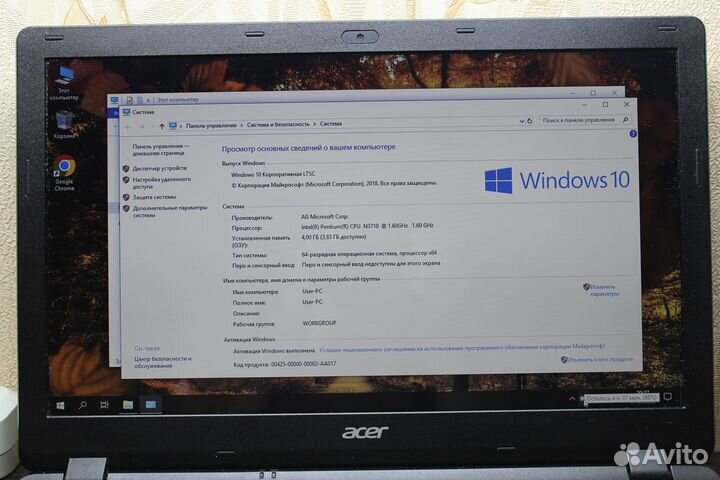This screenshot has height=480, width=720.
Task: Click the Forward navigation arrow
Action: click(x=141, y=126)
